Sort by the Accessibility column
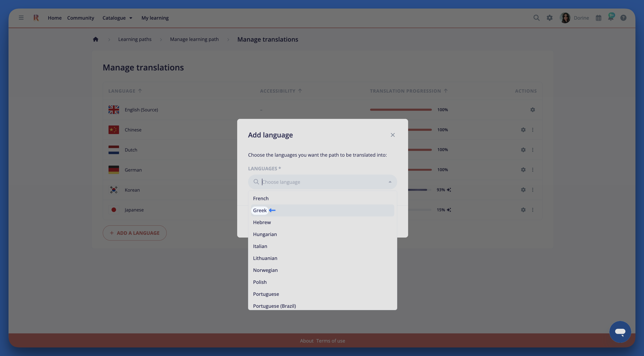 (281, 91)
